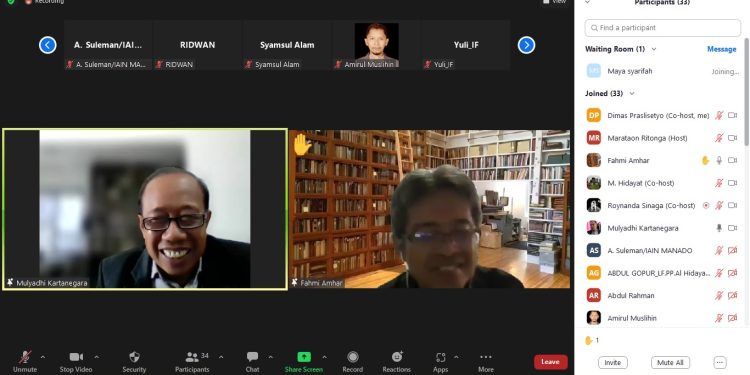This screenshot has height=375, width=750.
Task: Click the recording indicator next to Roynanda Sinaga
Action: point(706,205)
